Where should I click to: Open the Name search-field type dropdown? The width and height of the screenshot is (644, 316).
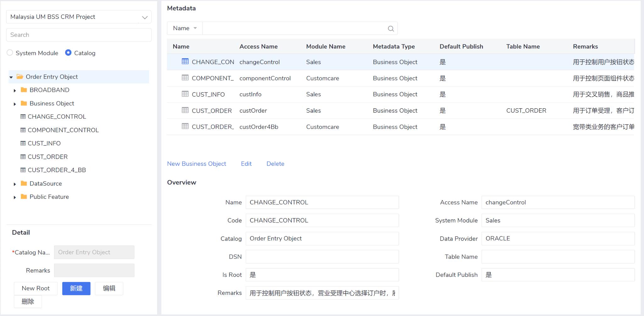click(x=185, y=28)
